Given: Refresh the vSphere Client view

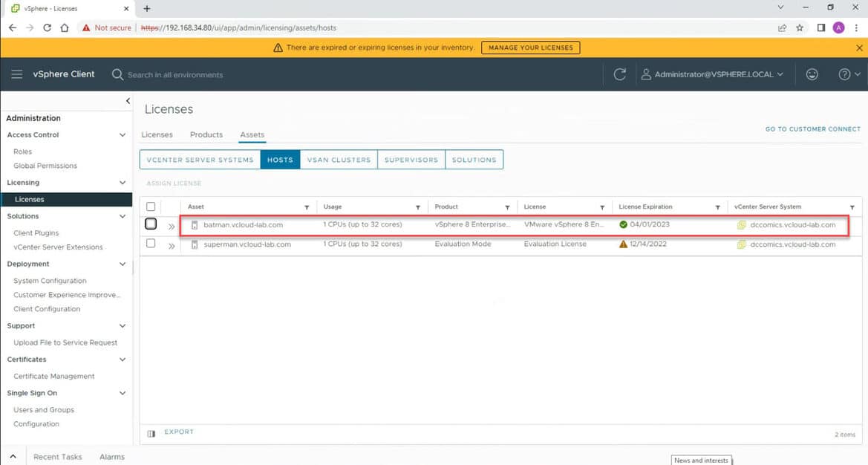Looking at the screenshot, I should tap(620, 74).
